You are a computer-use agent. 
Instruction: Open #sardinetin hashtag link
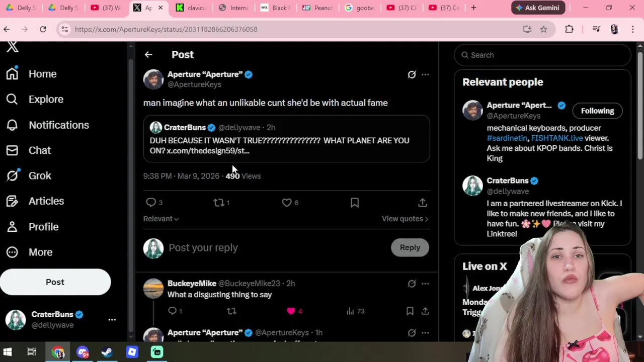(x=507, y=138)
